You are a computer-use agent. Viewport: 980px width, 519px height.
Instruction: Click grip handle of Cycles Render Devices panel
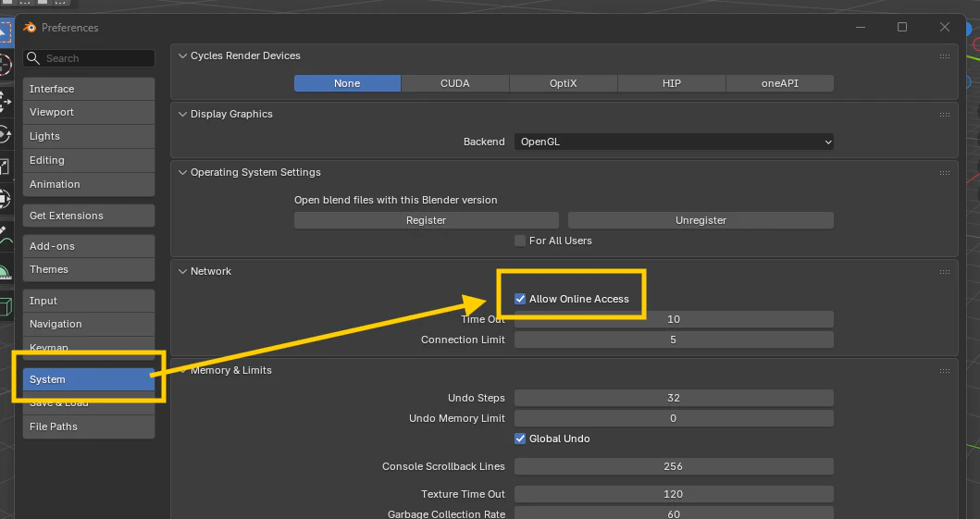point(945,56)
